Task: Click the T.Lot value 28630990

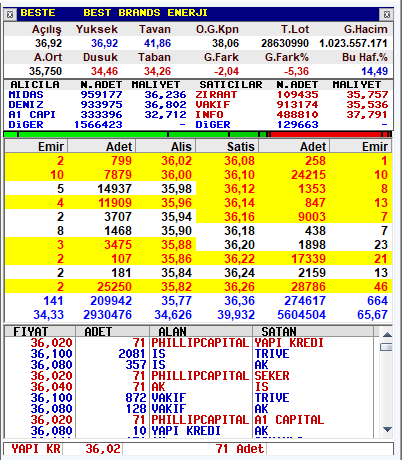Action: 285,43
